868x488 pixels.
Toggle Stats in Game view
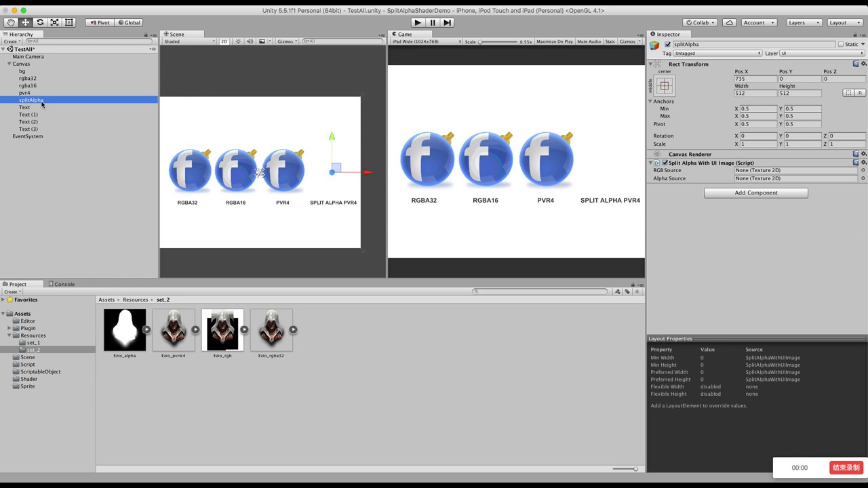click(610, 41)
